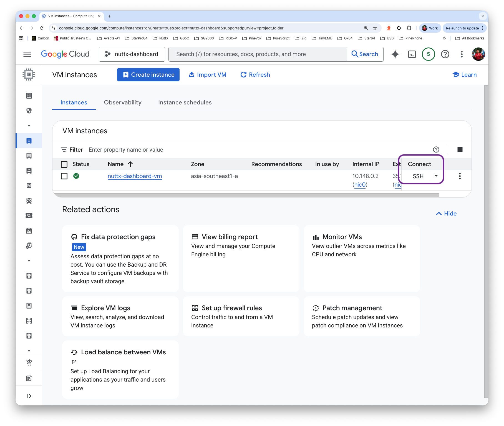This screenshot has height=426, width=504.
Task: Click the Create instance button
Action: coord(148,75)
